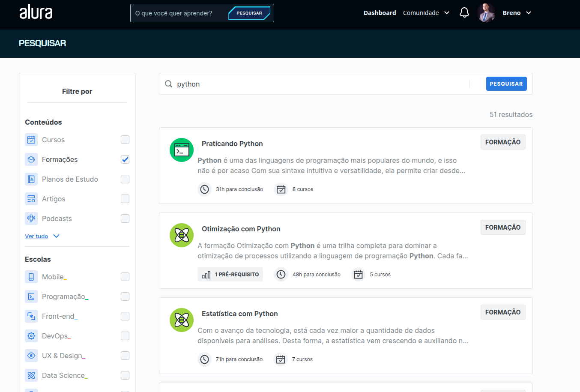Click clock icon beside 71h para conclusão
Image resolution: width=580 pixels, height=392 pixels.
pyautogui.click(x=205, y=359)
